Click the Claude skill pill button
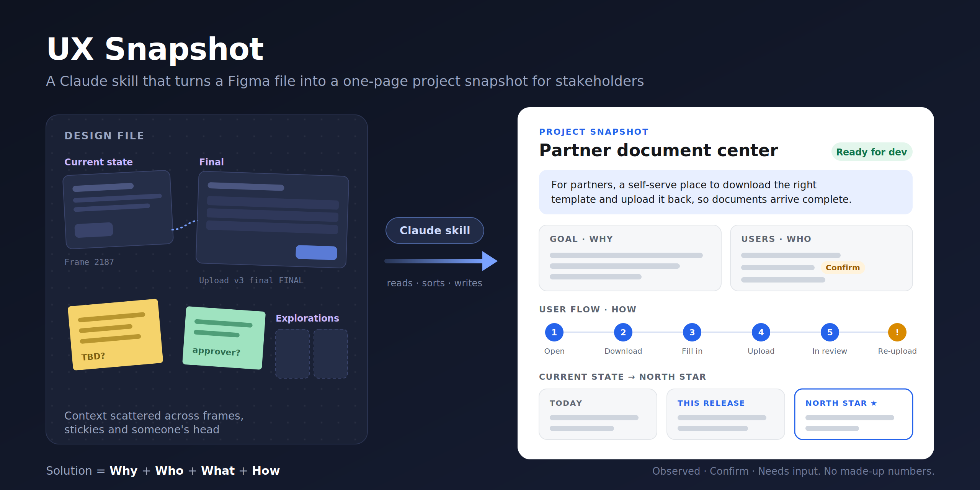The width and height of the screenshot is (980, 490). [434, 230]
